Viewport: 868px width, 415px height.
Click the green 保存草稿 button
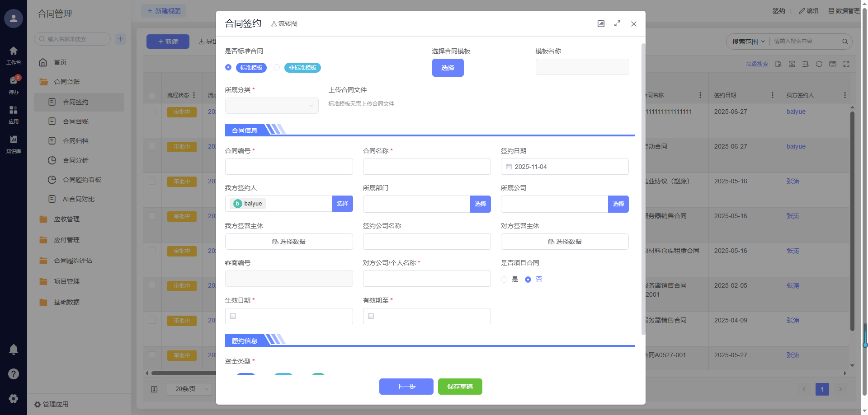460,387
